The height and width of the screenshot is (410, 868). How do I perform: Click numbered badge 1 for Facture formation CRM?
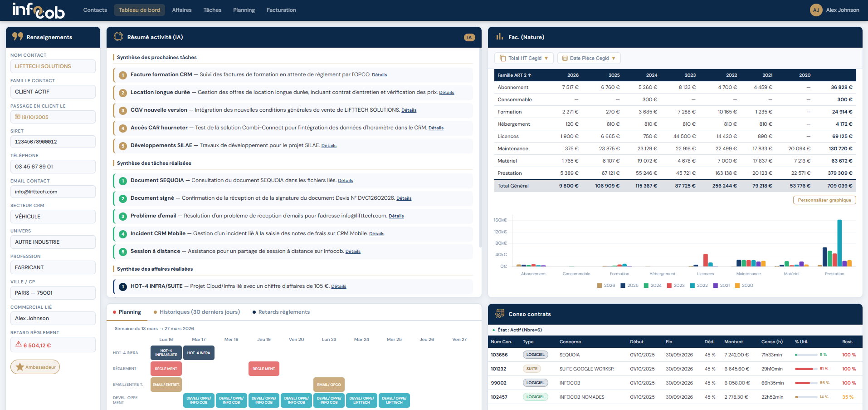click(123, 75)
